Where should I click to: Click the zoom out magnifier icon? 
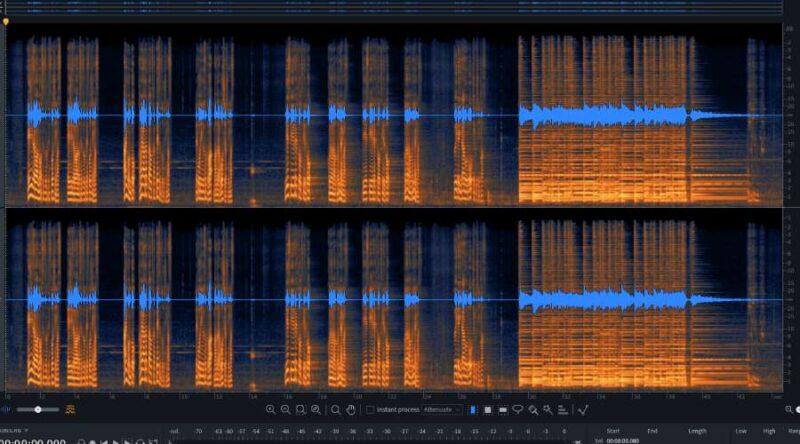pyautogui.click(x=286, y=410)
